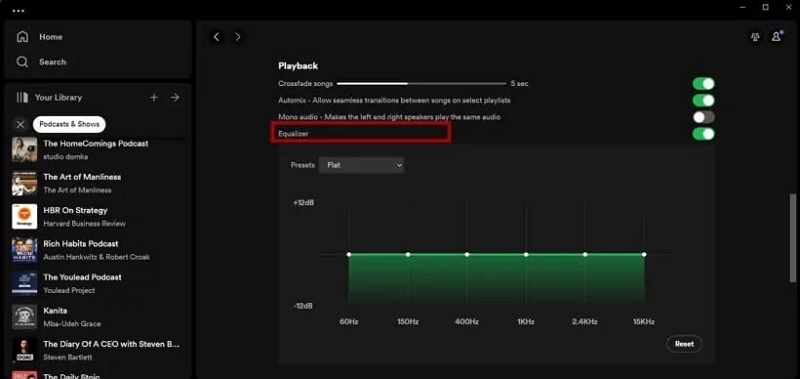
Task: Click the 1KHz equalizer band handle
Action: point(526,254)
